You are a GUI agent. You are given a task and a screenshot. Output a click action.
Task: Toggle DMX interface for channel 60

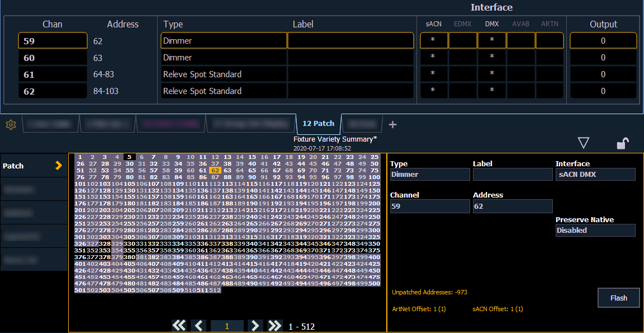coord(492,58)
